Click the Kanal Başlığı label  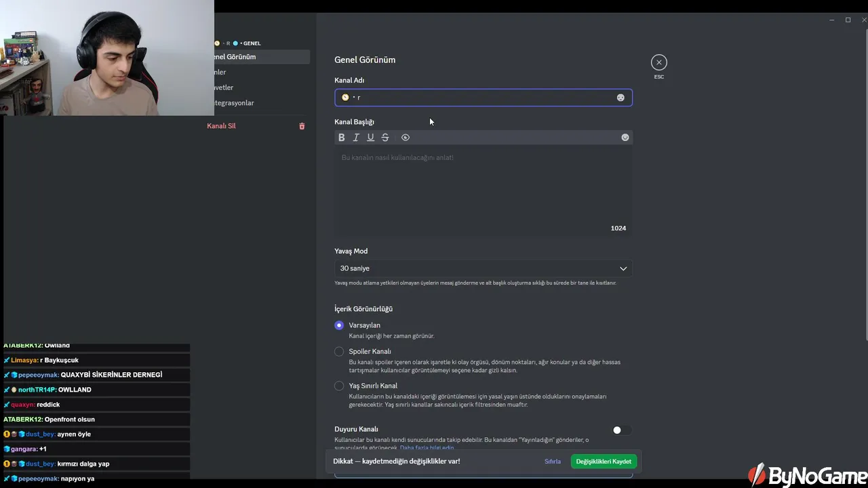click(354, 122)
